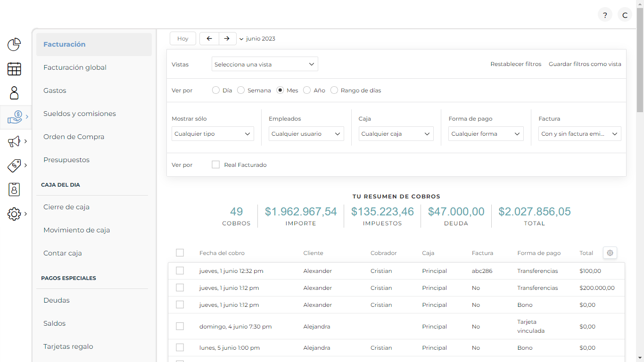Open the settings gear sidebar icon
The image size is (644, 362).
pyautogui.click(x=14, y=214)
